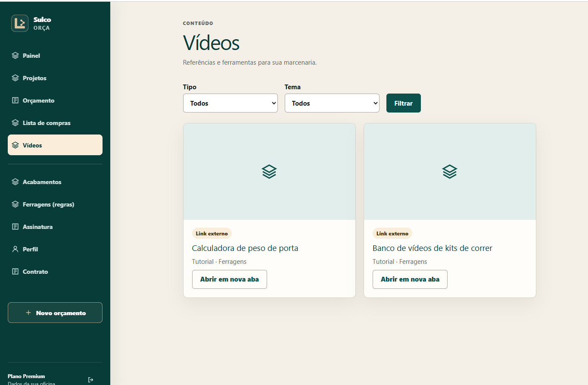Click the layers icon beside Lista de compras
This screenshot has height=385, width=588.
point(16,123)
